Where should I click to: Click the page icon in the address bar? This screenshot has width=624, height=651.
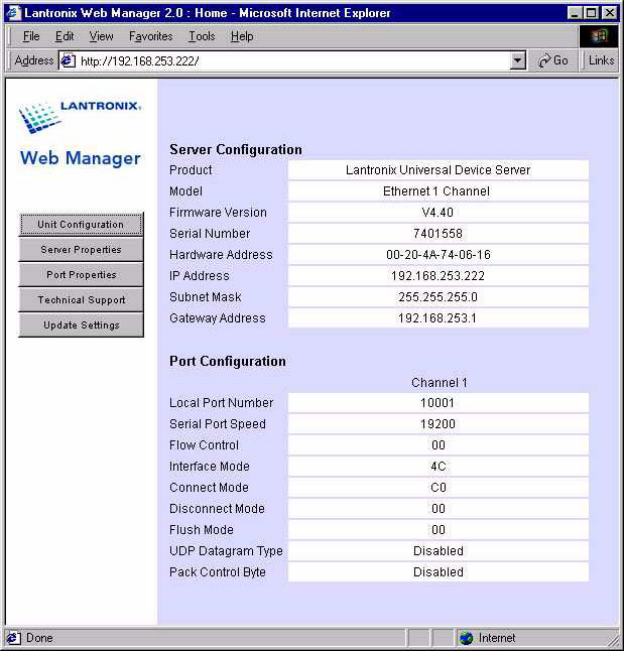point(68,61)
